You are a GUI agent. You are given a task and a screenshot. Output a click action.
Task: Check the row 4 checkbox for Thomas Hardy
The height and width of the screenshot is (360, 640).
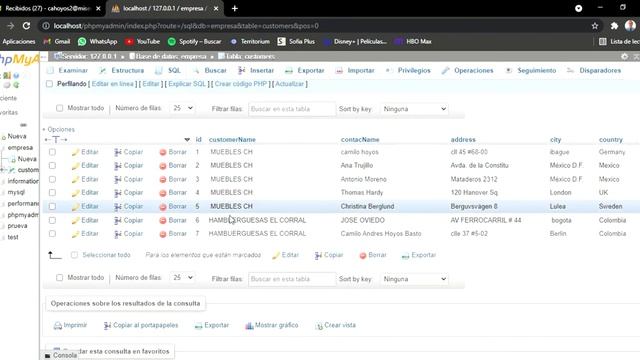(x=52, y=192)
